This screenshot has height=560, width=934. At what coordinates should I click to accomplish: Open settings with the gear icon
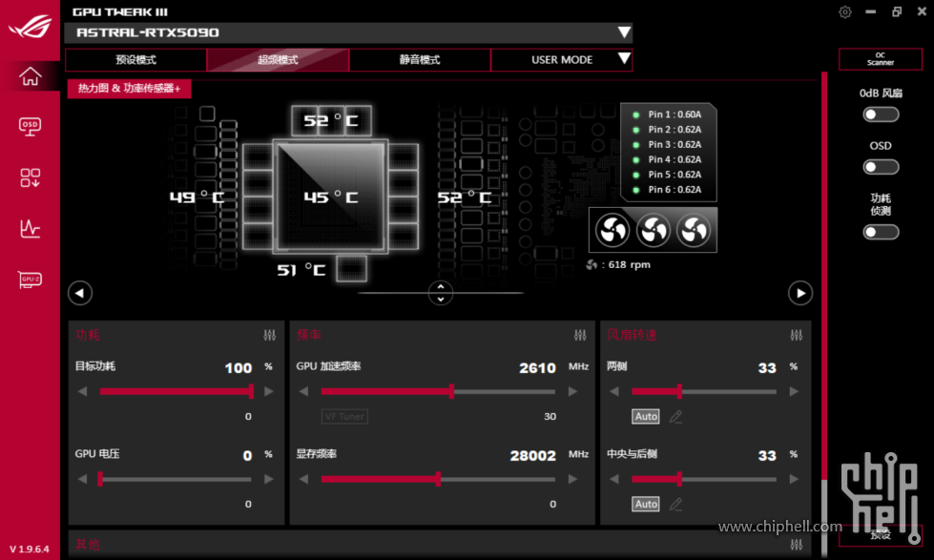(845, 11)
